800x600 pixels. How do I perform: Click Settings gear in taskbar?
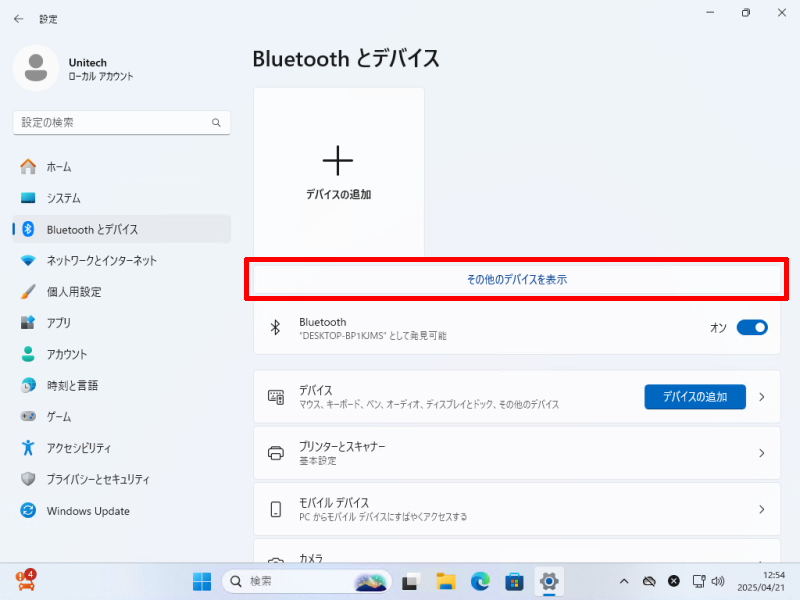(x=549, y=581)
